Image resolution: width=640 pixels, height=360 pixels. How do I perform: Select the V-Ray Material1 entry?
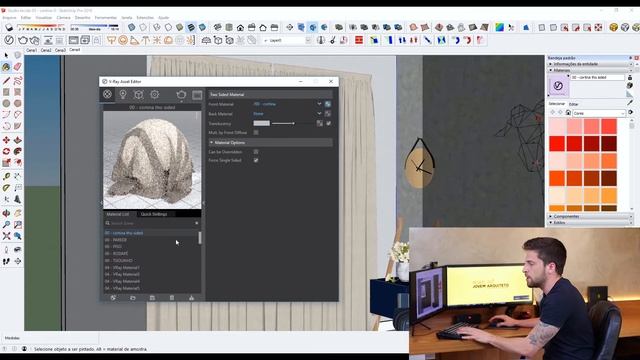(x=122, y=268)
